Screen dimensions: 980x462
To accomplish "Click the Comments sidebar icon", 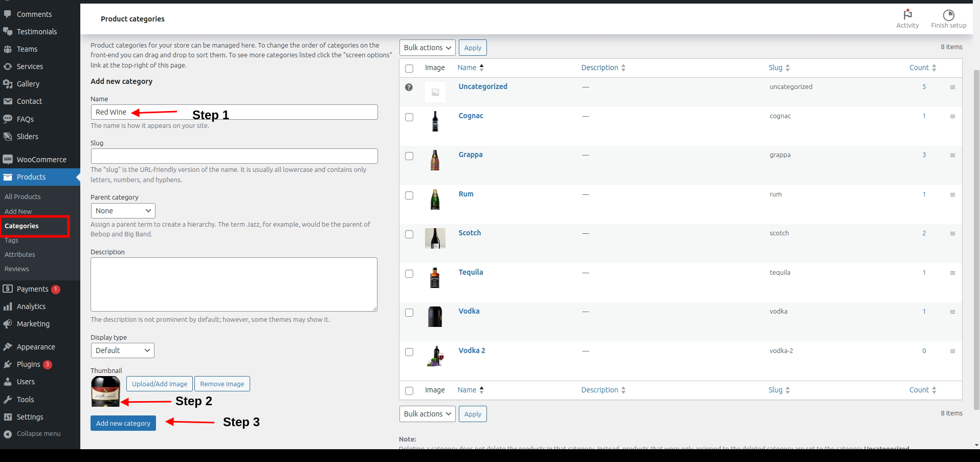I will pyautogui.click(x=8, y=14).
